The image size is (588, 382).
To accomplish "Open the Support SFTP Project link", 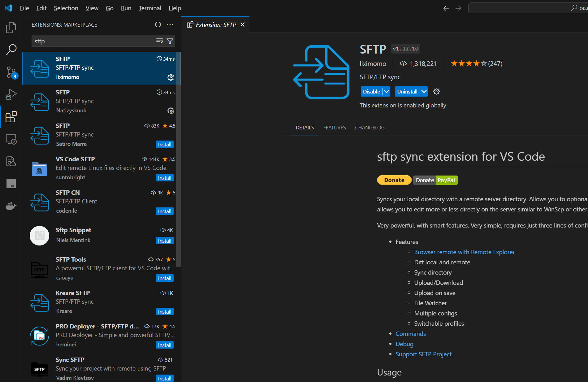I will (423, 354).
